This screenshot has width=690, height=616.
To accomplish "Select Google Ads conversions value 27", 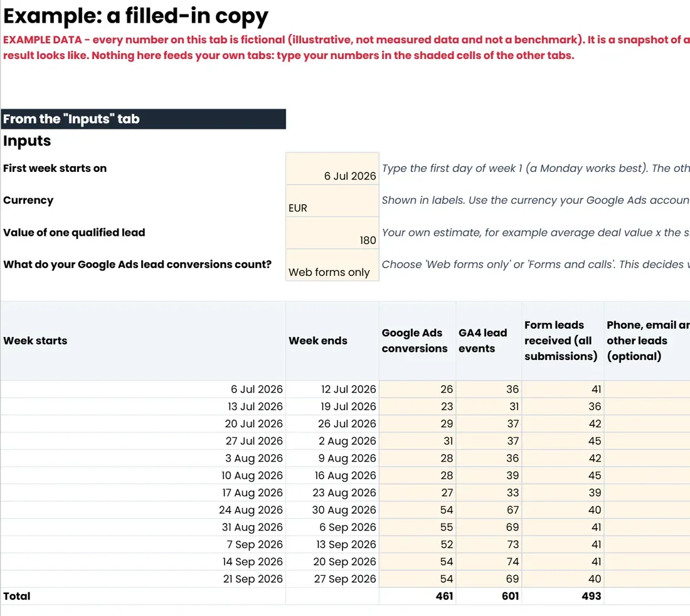I will (x=417, y=493).
